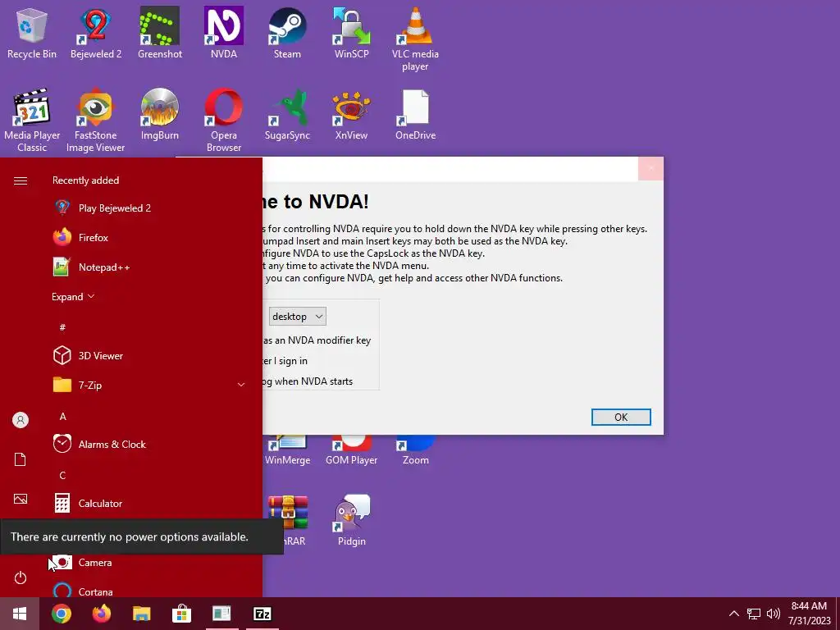Click the WinSCP desktop shortcut

pyautogui.click(x=351, y=33)
